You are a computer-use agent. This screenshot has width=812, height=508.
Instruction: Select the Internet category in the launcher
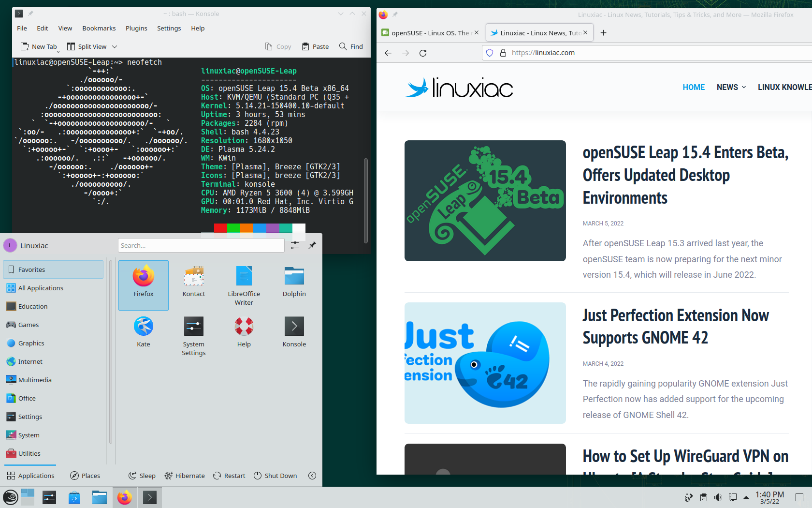pos(53,361)
